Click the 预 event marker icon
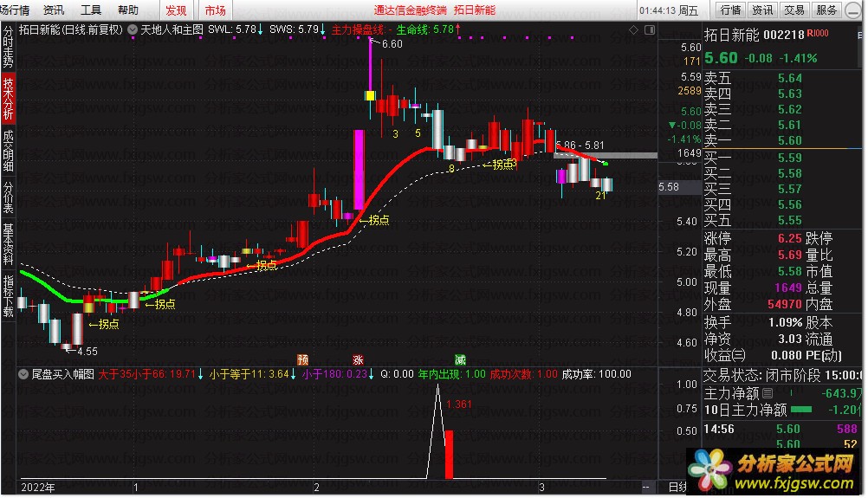The height and width of the screenshot is (498, 868). (303, 359)
